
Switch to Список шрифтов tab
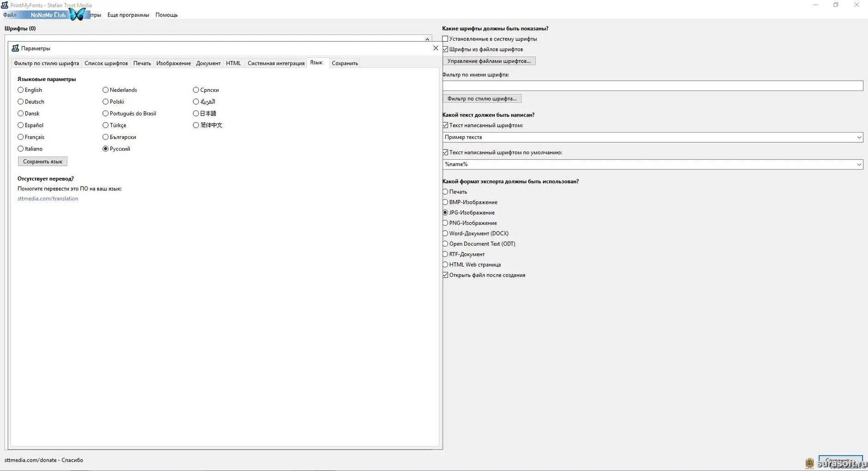tap(106, 63)
